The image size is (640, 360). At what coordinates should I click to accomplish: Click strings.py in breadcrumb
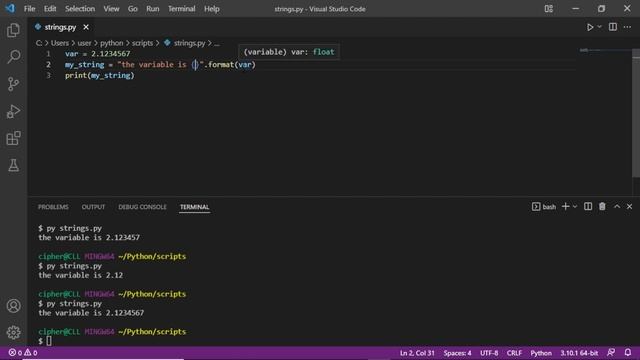pyautogui.click(x=189, y=43)
